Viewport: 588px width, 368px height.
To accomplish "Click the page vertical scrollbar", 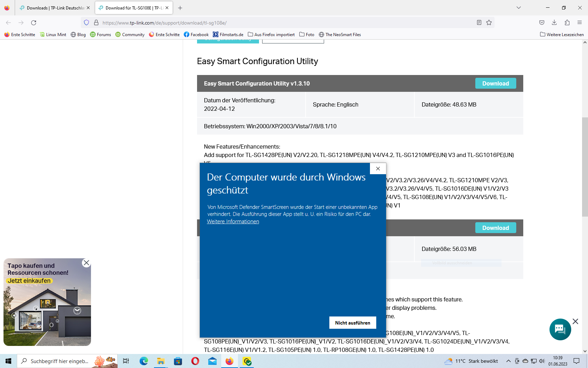I will click(x=585, y=167).
